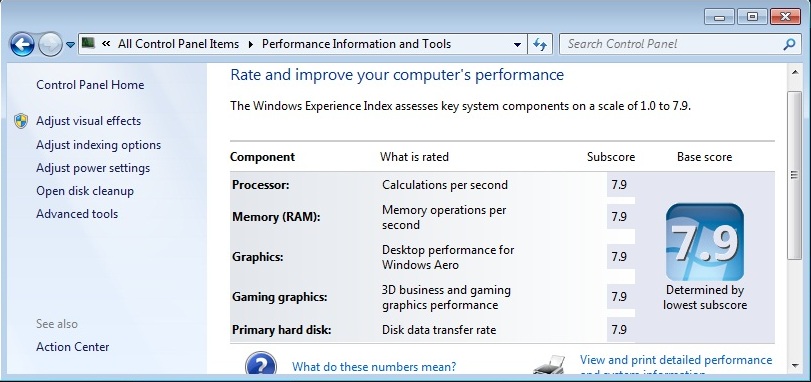Screen dimensions: 811x382
Task: Click What do these numbers mean link
Action: coord(374,367)
